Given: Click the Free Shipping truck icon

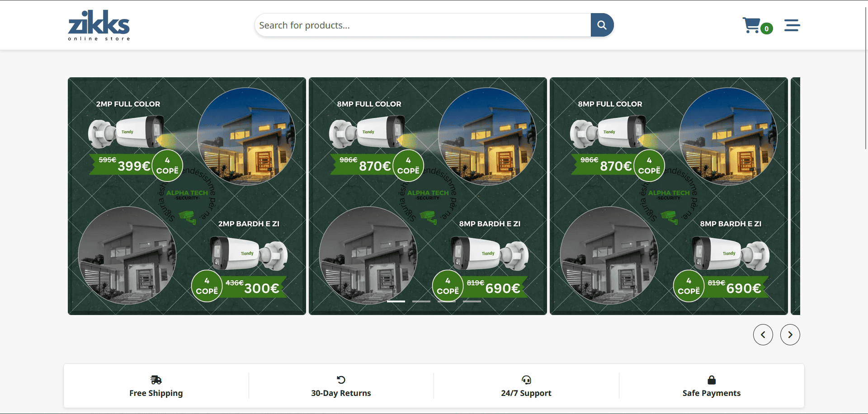Looking at the screenshot, I should click(x=156, y=380).
